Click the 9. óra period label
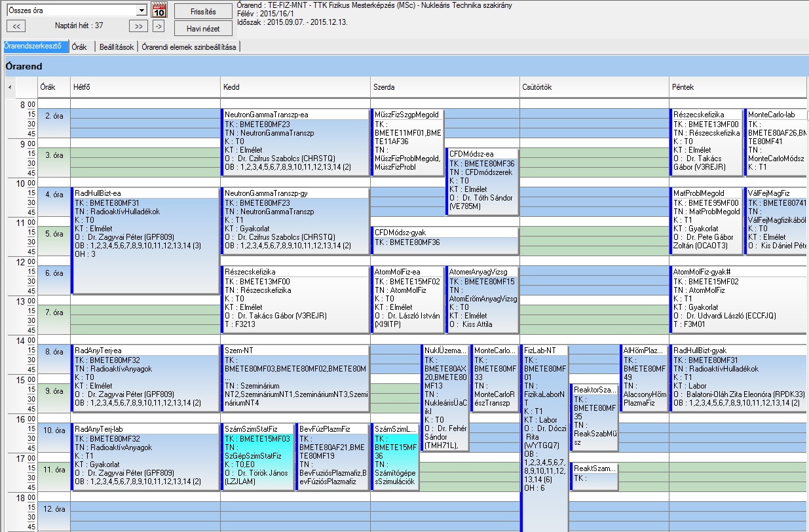Image resolution: width=809 pixels, height=532 pixels. (53, 391)
